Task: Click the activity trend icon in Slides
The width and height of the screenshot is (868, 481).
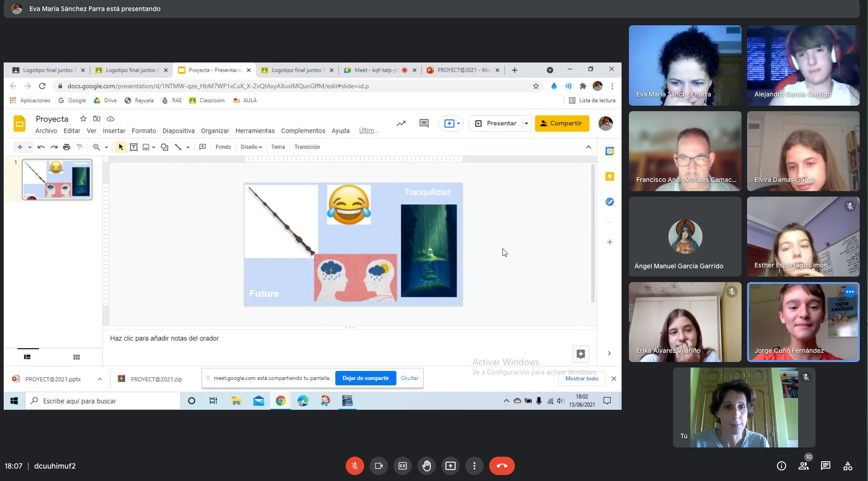Action: pos(401,123)
